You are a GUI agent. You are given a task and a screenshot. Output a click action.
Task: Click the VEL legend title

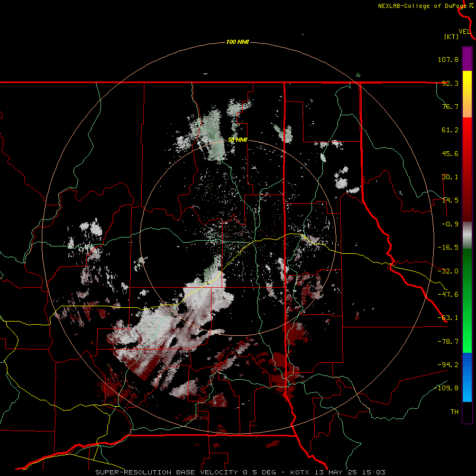click(464, 32)
